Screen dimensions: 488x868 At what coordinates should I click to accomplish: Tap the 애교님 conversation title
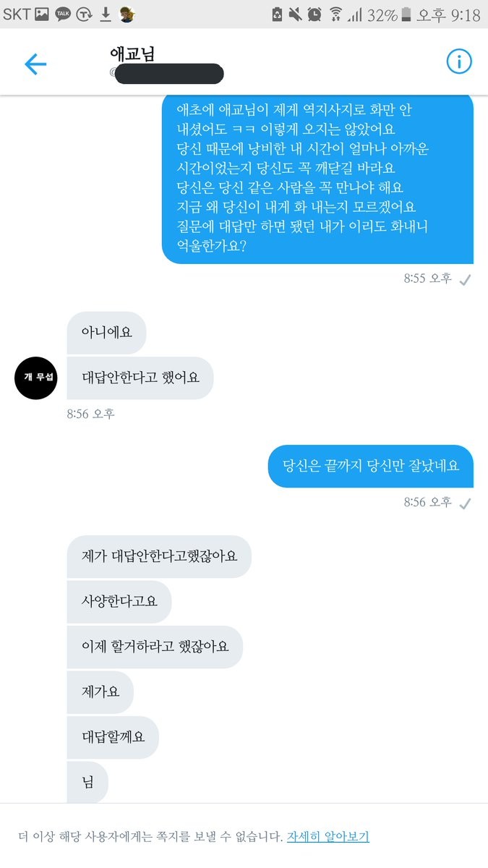(132, 54)
